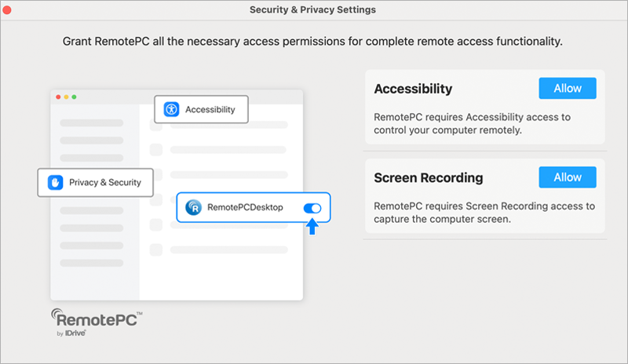The image size is (628, 364).
Task: Click the Screen Recording description text
Action: [484, 213]
